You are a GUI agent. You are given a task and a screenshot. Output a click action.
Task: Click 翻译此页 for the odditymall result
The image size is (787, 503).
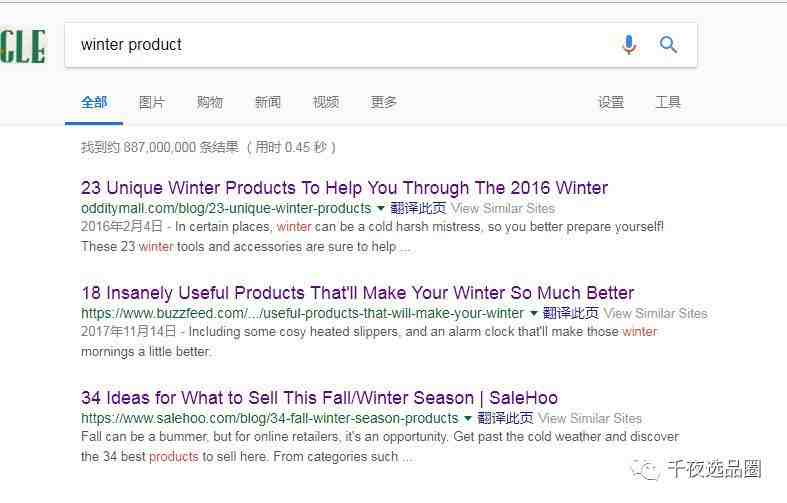(418, 208)
